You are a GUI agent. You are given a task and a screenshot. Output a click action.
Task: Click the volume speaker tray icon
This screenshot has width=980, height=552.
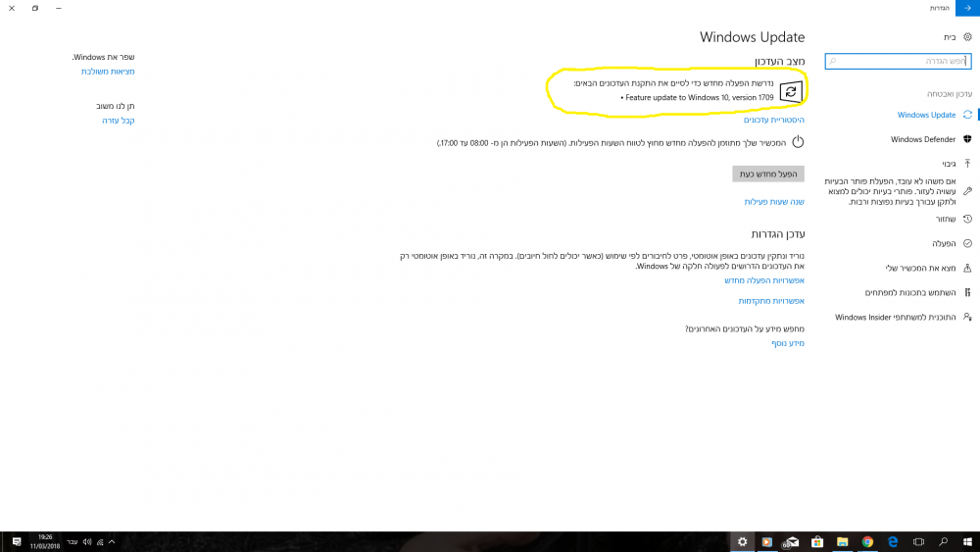pos(87,542)
